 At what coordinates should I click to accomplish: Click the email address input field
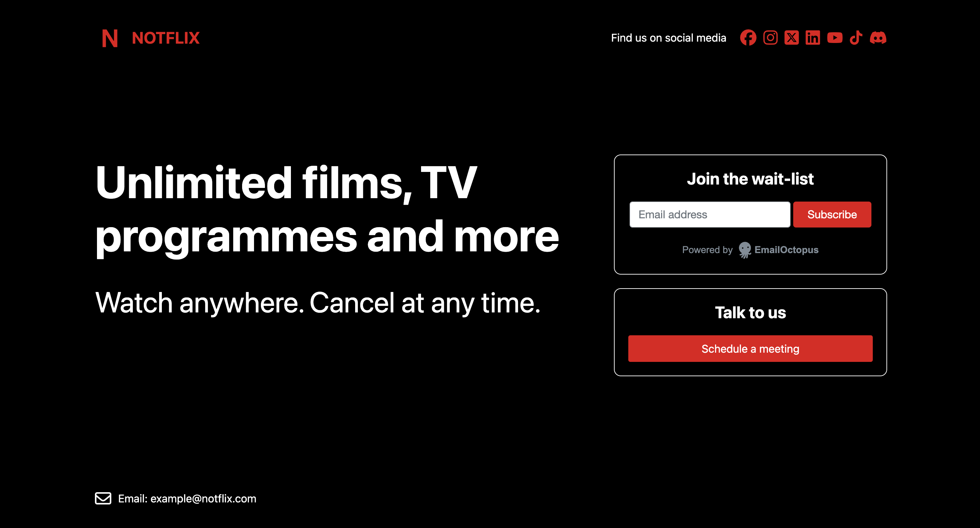pos(709,215)
